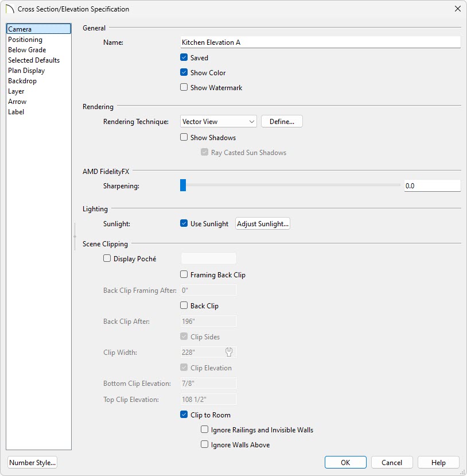This screenshot has height=476, width=467.
Task: Click the Name field containing Kitchen Elevation A
Action: click(321, 42)
